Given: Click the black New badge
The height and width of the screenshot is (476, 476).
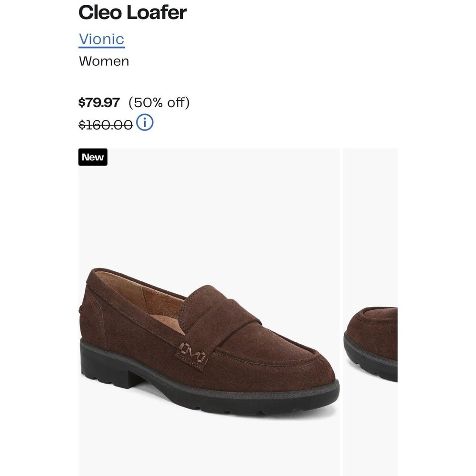Looking at the screenshot, I should click(93, 157).
